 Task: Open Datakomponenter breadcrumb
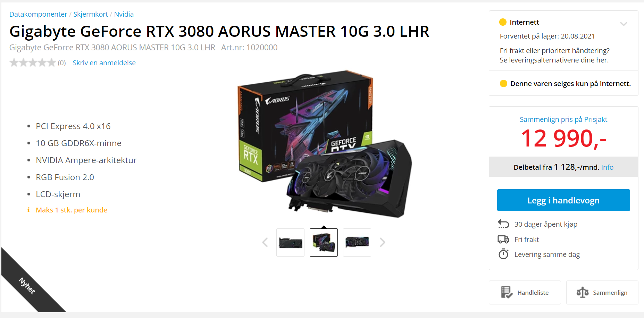coord(38,14)
